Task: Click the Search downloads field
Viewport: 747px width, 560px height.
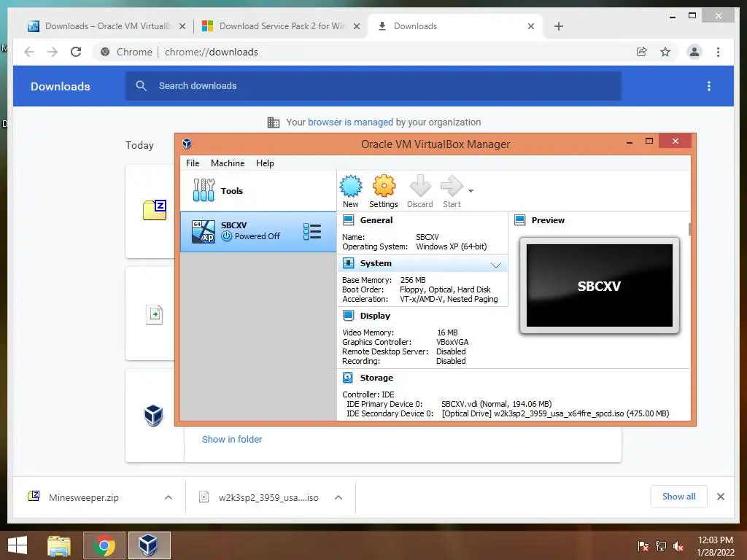Action: pyautogui.click(x=373, y=86)
